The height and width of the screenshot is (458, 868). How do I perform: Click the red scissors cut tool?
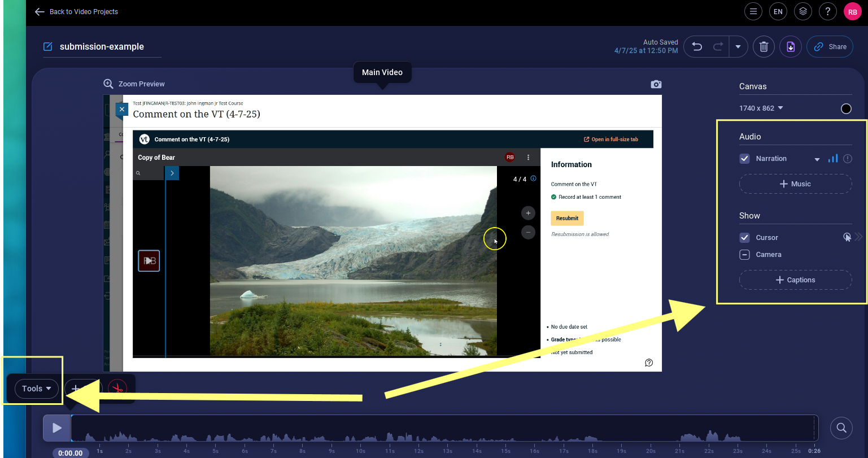pyautogui.click(x=117, y=389)
